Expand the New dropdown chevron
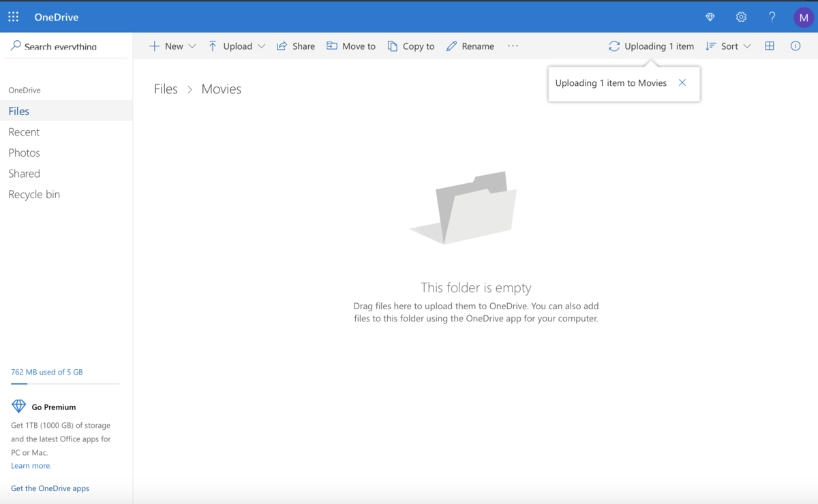This screenshot has height=504, width=818. (192, 46)
